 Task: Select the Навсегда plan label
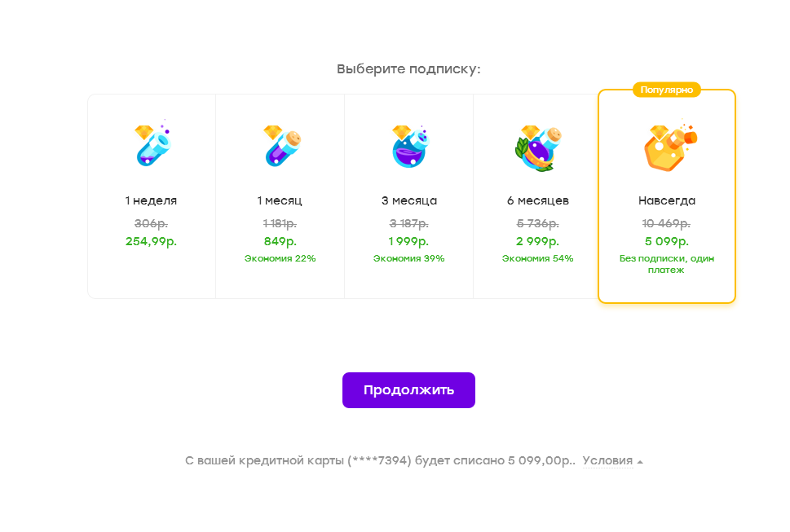667,200
